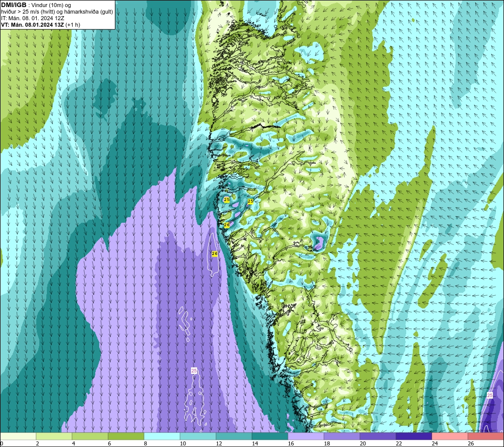Click the 'Vindur (10m) og' heading text
This screenshot has width=504, height=447.
[51, 5]
